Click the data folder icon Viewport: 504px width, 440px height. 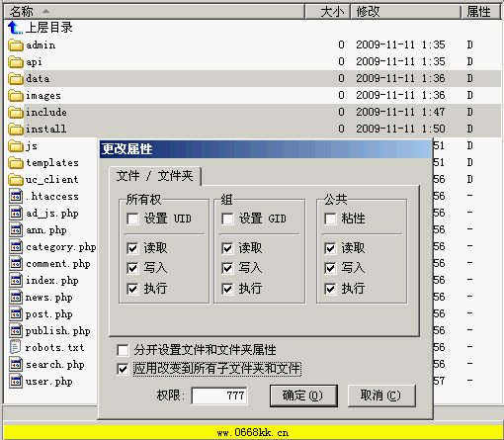pyautogui.click(x=16, y=79)
